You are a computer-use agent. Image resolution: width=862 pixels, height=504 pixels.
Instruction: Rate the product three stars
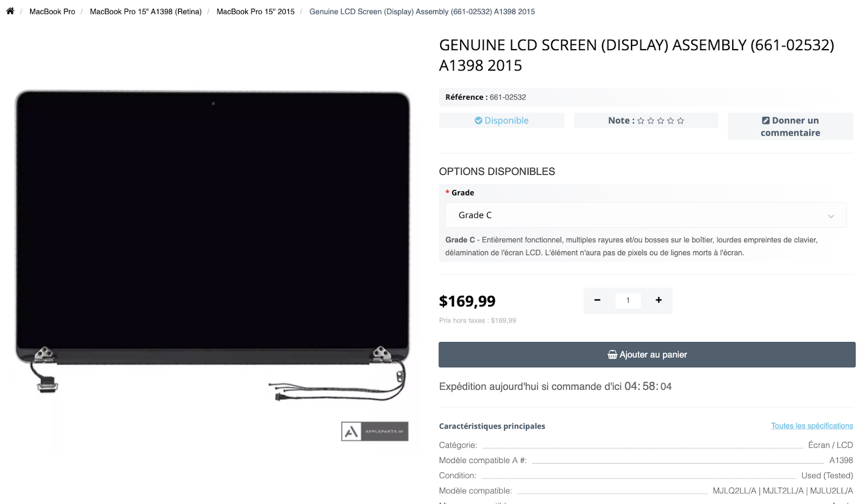(x=661, y=121)
